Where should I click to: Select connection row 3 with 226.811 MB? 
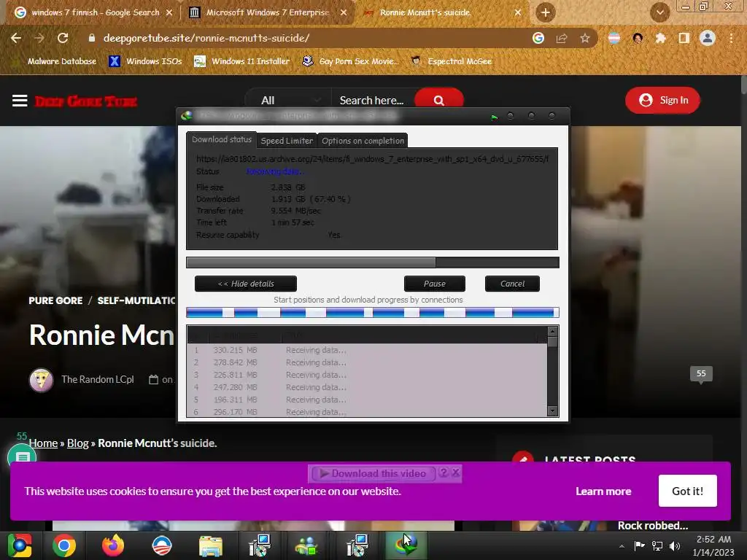click(x=368, y=375)
